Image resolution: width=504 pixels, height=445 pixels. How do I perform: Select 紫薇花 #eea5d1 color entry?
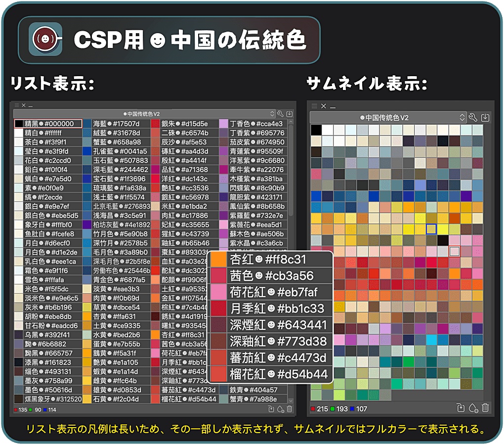click(253, 225)
